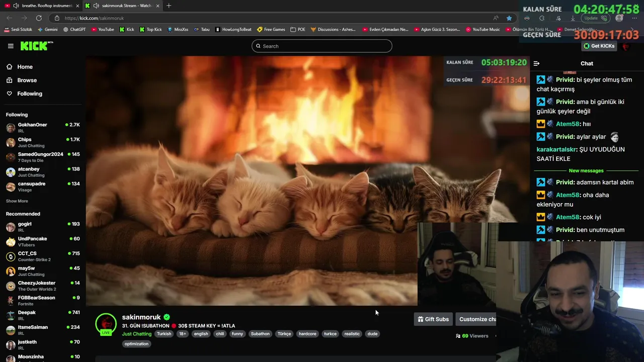The width and height of the screenshot is (644, 362).
Task: Toggle the bookmark star for this page
Action: [509, 18]
